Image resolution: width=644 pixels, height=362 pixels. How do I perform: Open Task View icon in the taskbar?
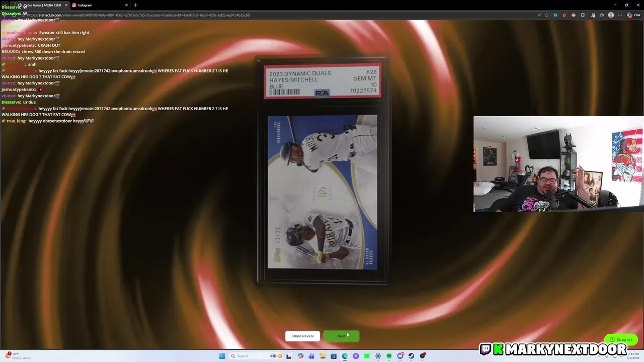coord(289,356)
